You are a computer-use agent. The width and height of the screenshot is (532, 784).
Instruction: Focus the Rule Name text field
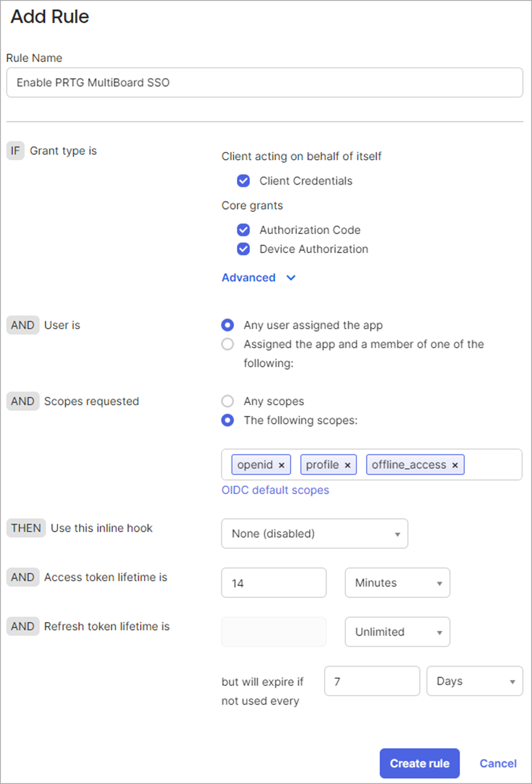tap(265, 82)
